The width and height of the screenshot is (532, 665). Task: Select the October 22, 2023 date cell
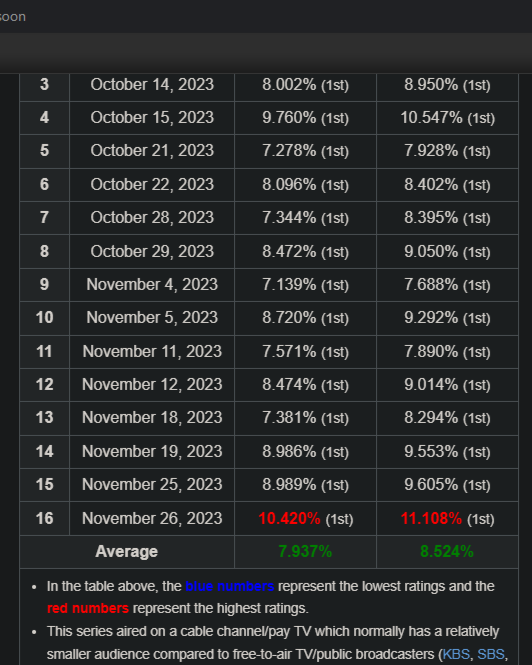pyautogui.click(x=152, y=184)
